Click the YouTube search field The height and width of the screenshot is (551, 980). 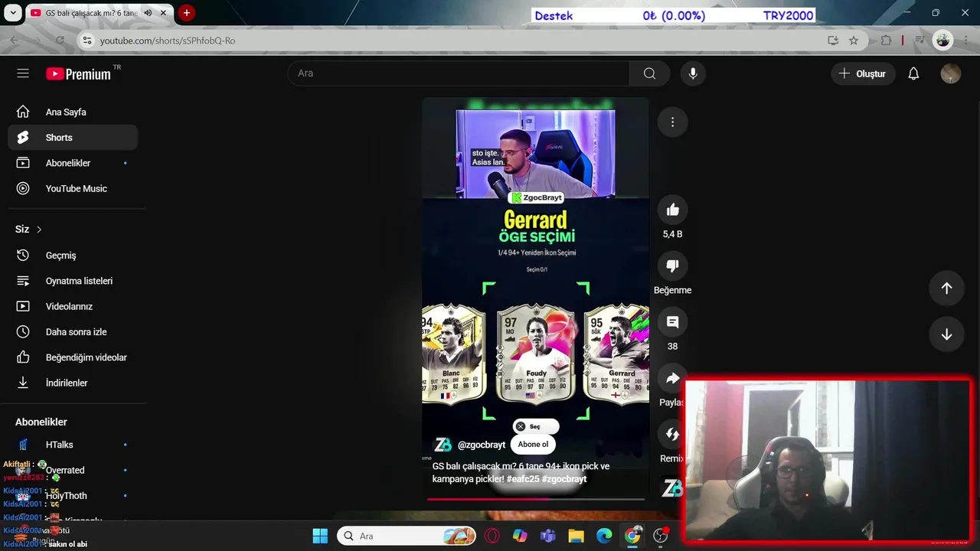click(x=459, y=73)
